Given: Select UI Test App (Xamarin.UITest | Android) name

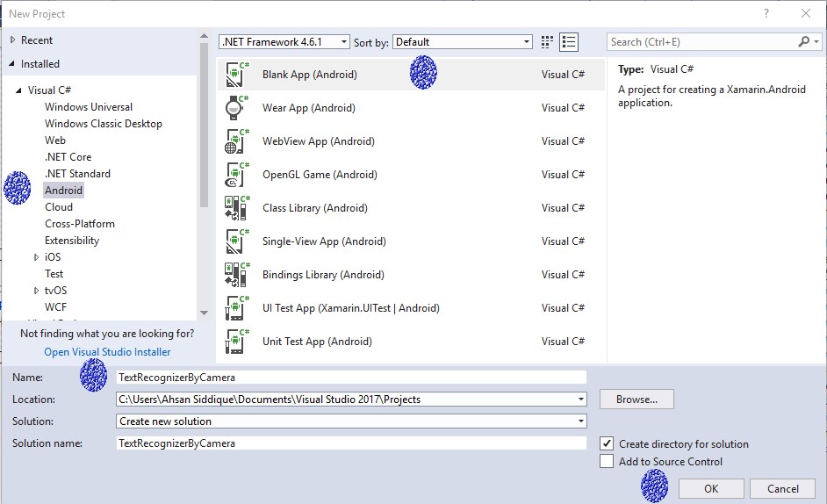Looking at the screenshot, I should click(x=351, y=307).
